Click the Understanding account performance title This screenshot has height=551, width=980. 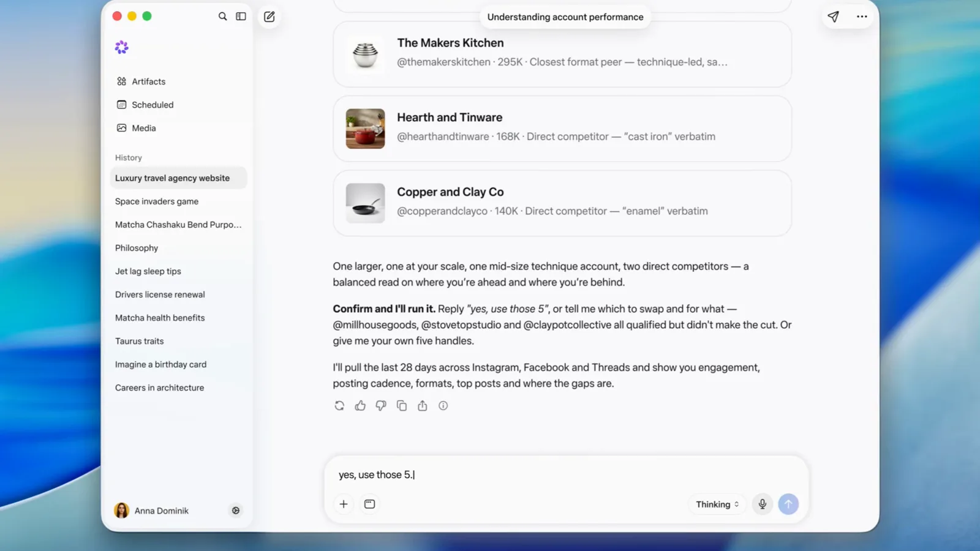click(x=565, y=17)
